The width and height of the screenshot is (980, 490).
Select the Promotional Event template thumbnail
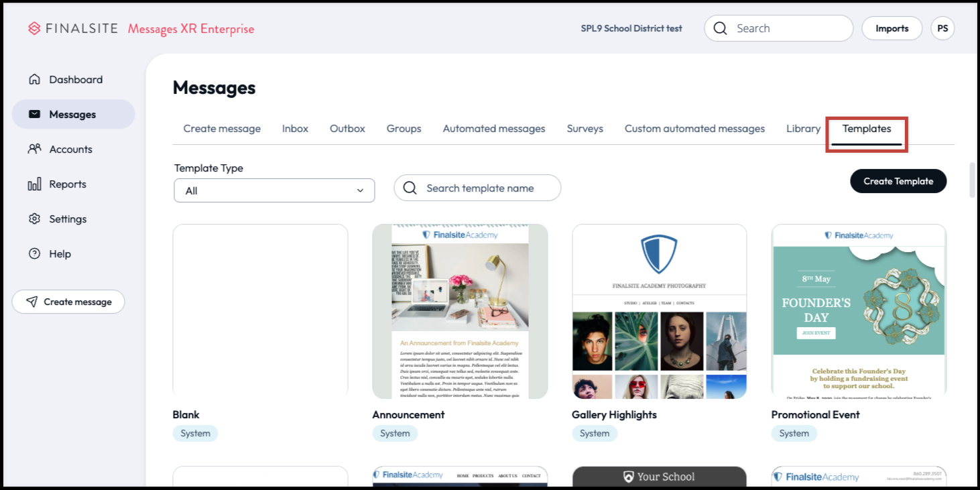pyautogui.click(x=859, y=312)
